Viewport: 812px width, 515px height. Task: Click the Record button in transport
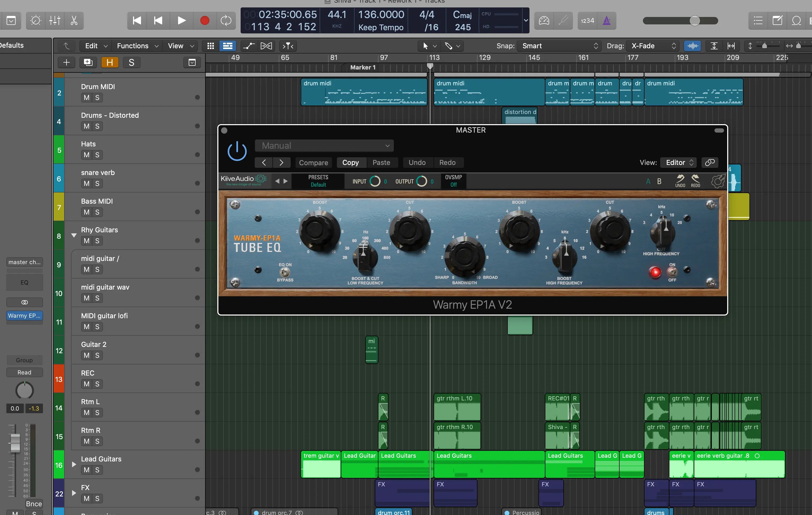pos(204,21)
